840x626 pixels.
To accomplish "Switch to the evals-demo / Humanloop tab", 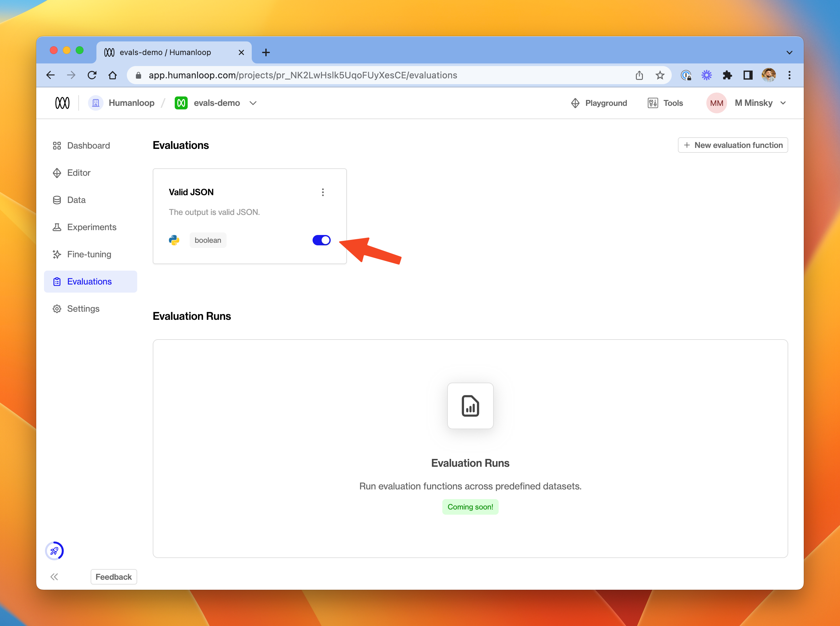I will [165, 52].
